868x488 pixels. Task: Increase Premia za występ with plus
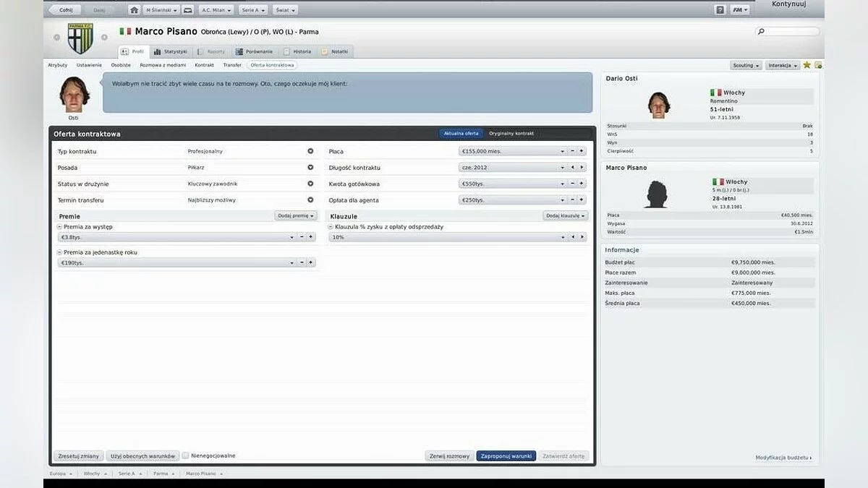[x=311, y=237]
